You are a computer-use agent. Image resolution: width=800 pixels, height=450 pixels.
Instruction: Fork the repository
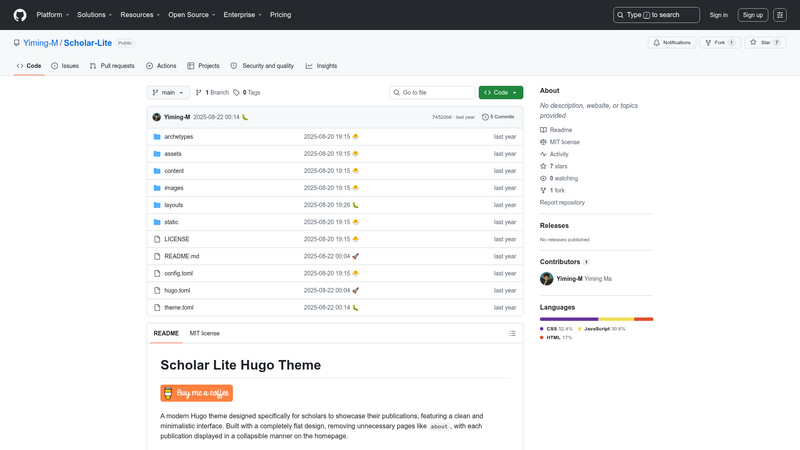(x=720, y=42)
